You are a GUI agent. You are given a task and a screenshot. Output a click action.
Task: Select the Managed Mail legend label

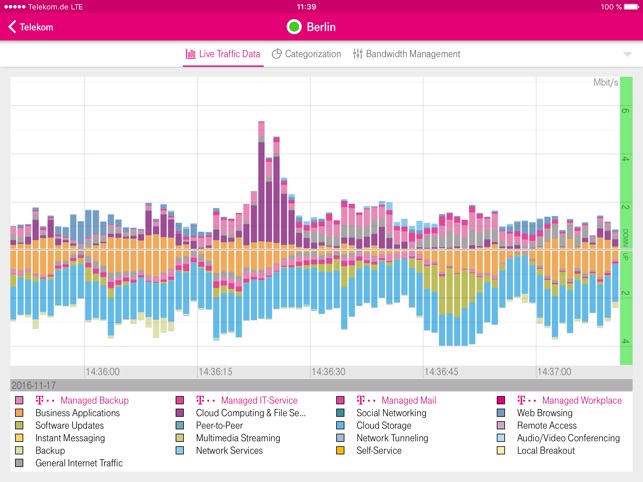coord(409,400)
